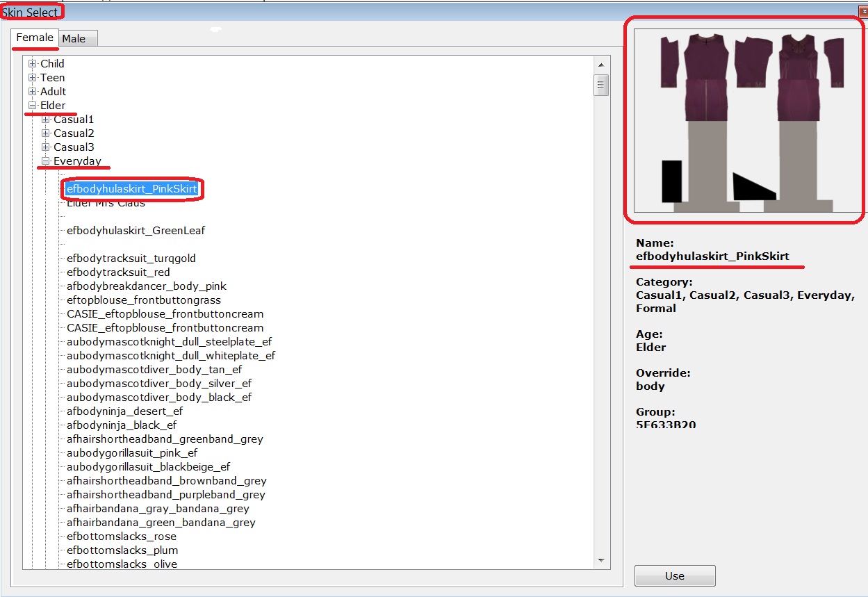Expand the Casual2 category node
Viewport: 868px width, 597px height.
click(46, 133)
